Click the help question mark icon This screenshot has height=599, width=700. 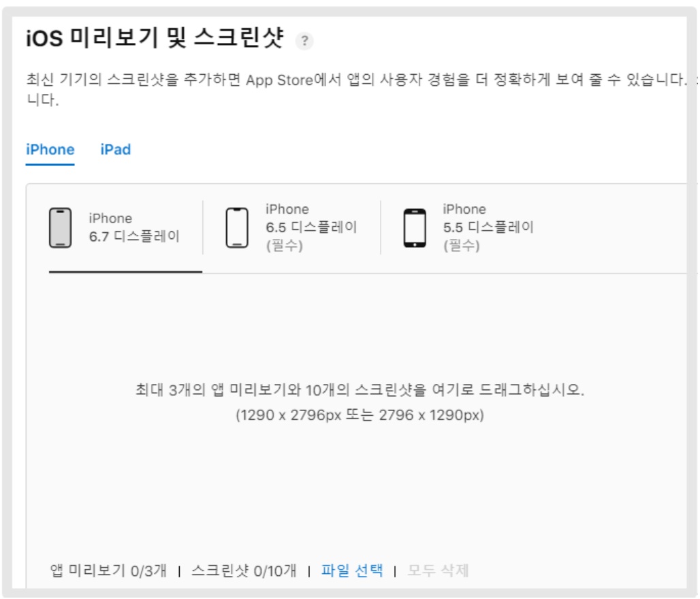[x=304, y=41]
